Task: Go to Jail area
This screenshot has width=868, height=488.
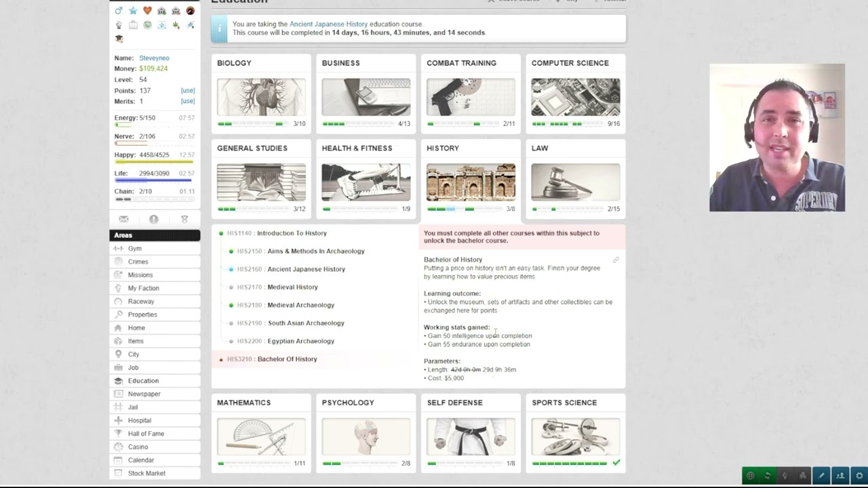Action: 155,407
